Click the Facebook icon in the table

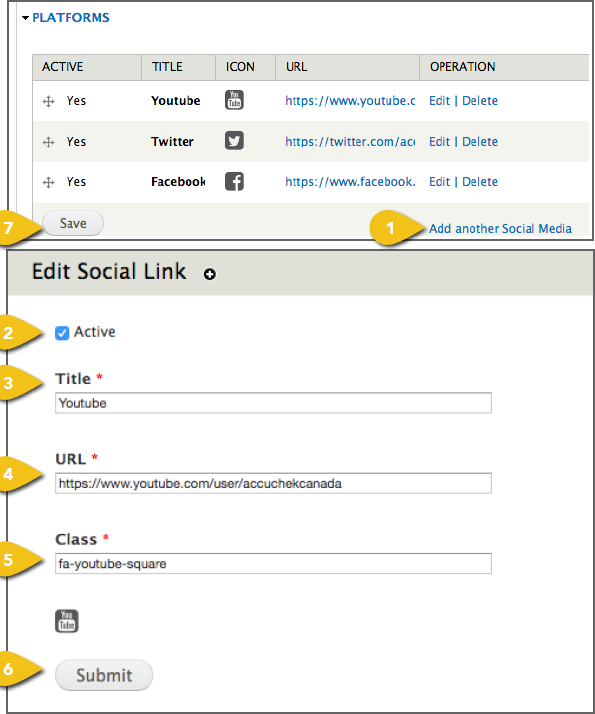click(x=234, y=181)
